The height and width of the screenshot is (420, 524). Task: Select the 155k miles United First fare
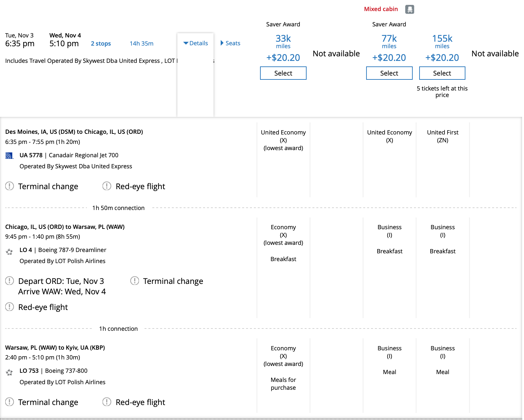click(442, 73)
